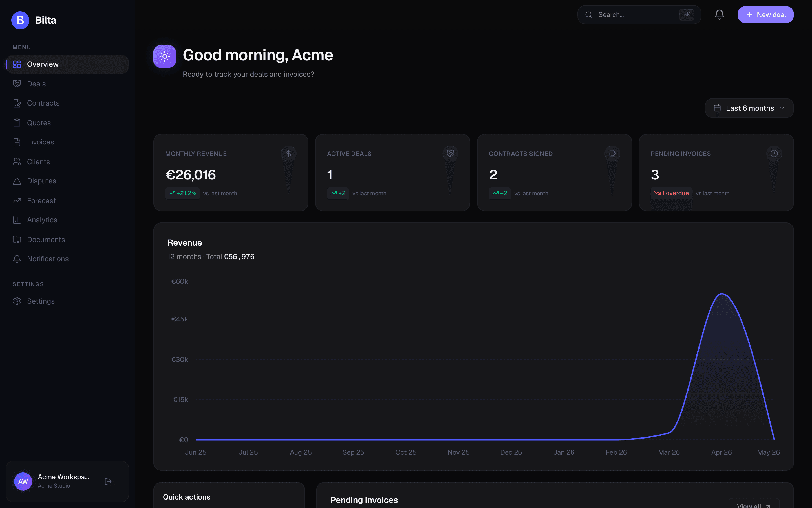The image size is (812, 508).
Task: Open the Overview menu item
Action: (x=67, y=64)
